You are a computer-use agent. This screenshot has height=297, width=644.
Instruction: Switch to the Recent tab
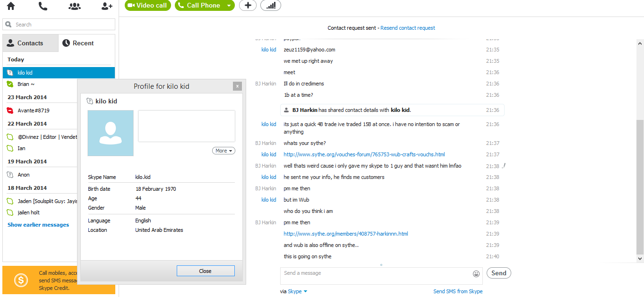point(87,43)
